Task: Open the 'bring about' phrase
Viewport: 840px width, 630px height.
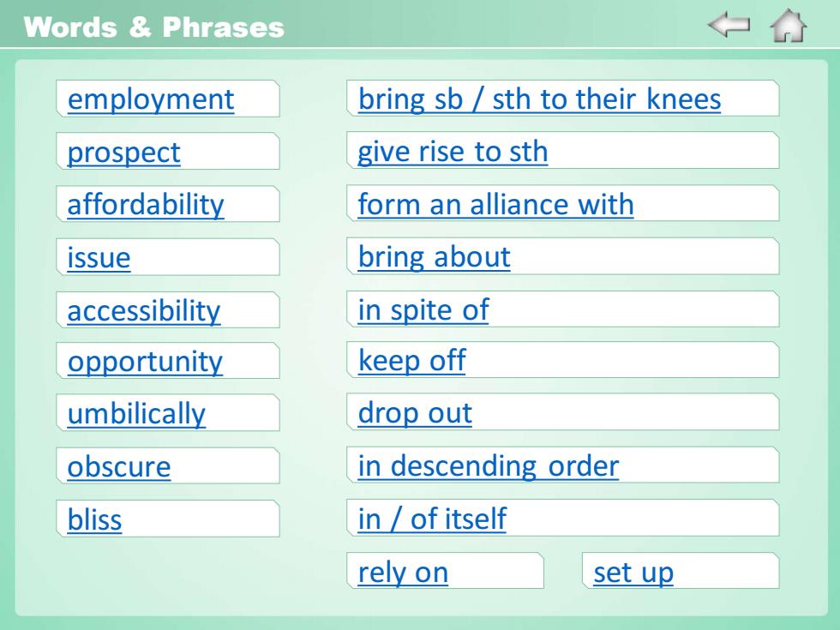Action: (434, 257)
